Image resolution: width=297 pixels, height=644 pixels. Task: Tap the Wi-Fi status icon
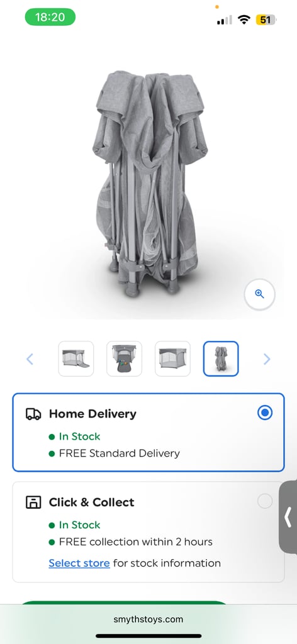pyautogui.click(x=244, y=19)
